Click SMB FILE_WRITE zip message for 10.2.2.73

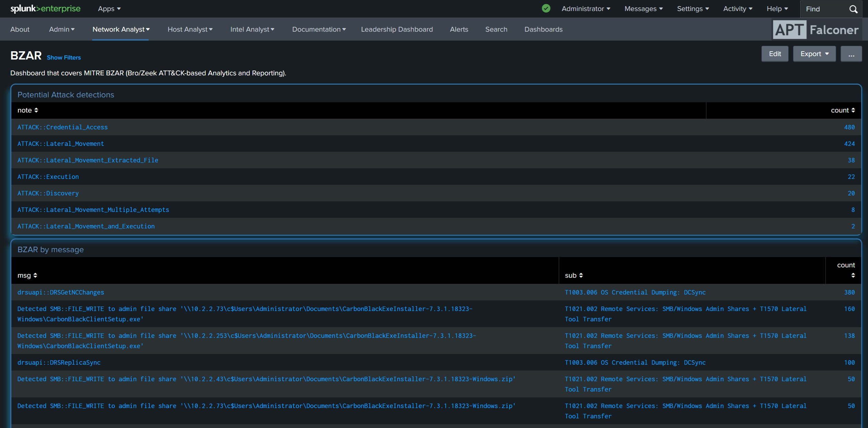coord(267,406)
